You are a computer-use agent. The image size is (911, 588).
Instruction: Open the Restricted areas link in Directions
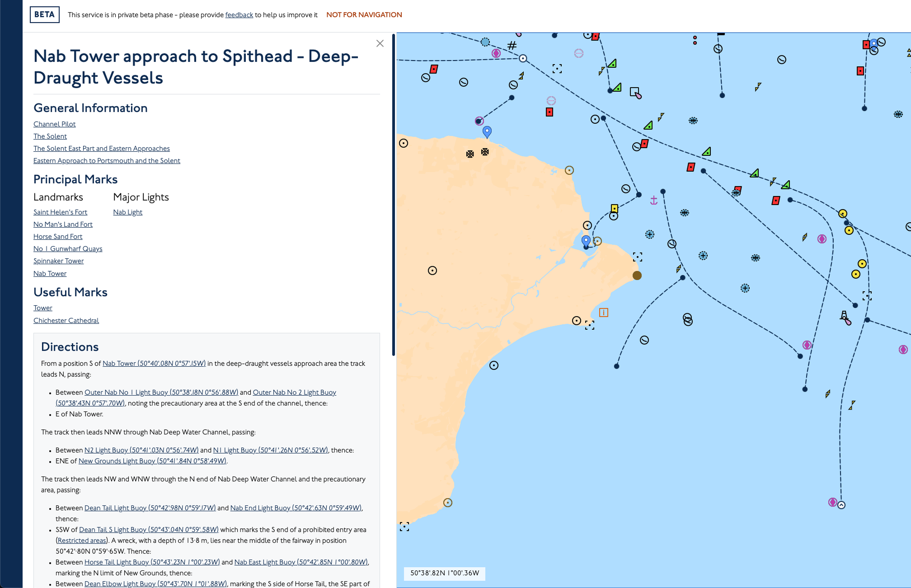[82, 540]
